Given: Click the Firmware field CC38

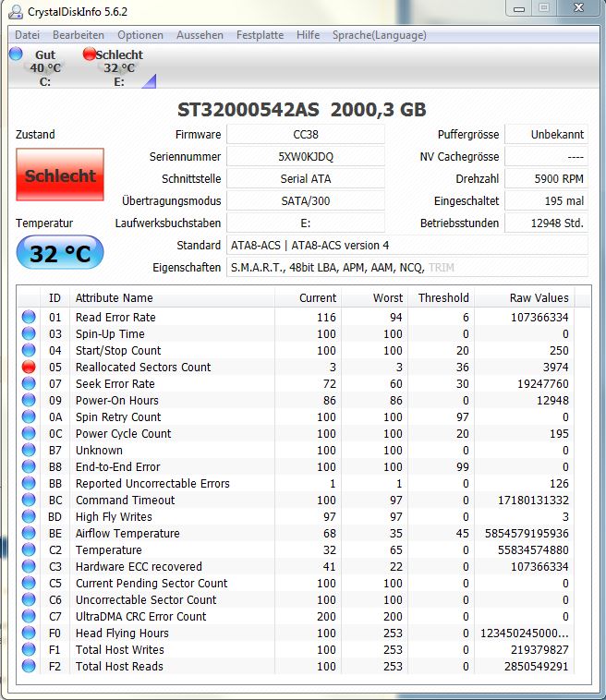Looking at the screenshot, I should tap(306, 135).
